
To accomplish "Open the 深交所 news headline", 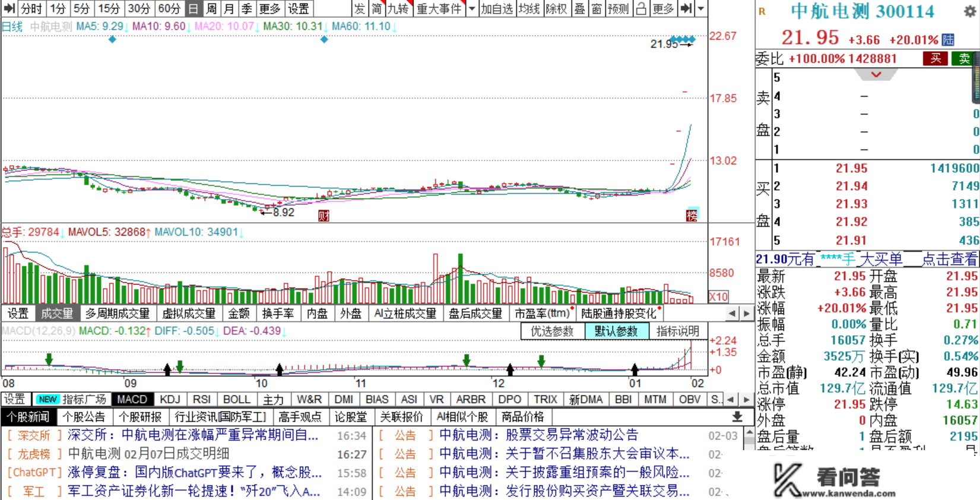I will point(192,435).
